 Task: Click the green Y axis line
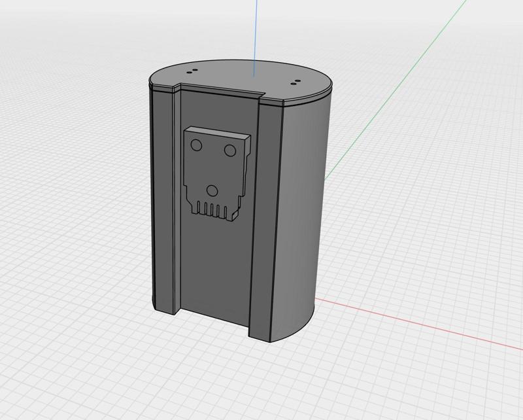[x=396, y=90]
